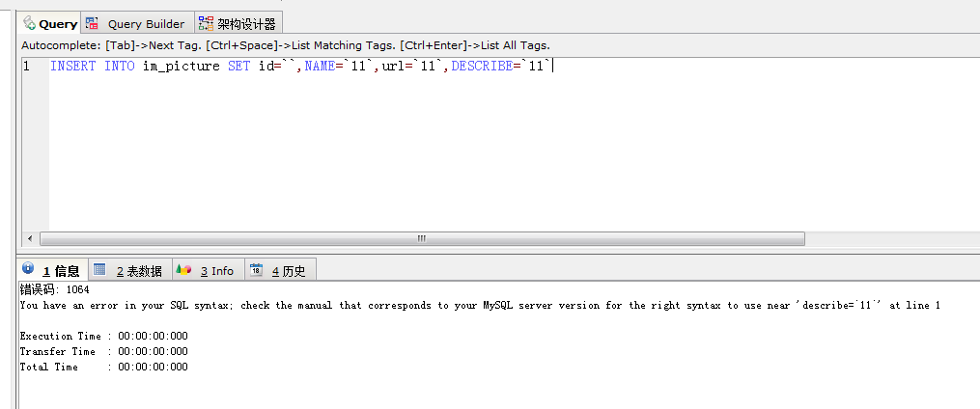Click the editor's horizontal scrollbar left arrow

click(30, 238)
